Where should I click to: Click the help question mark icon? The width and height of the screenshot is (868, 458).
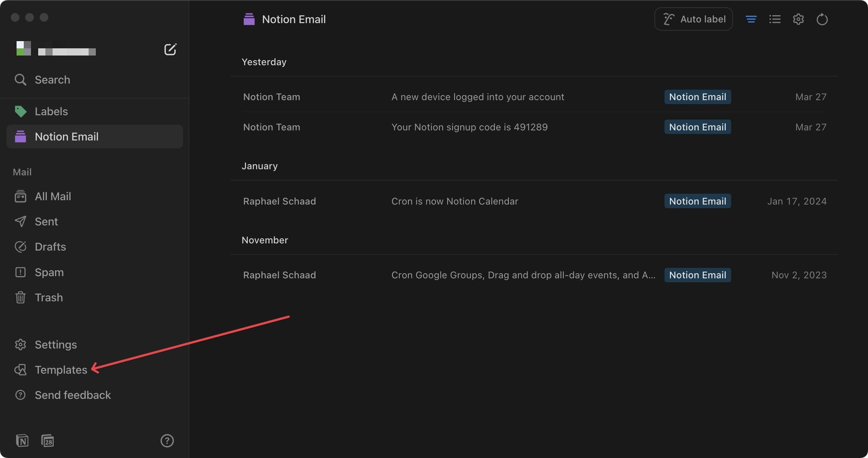[167, 441]
